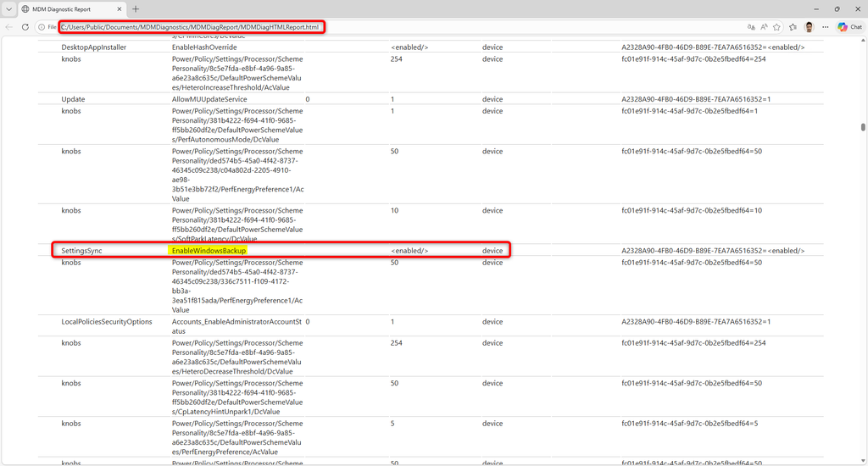Minimize the browser window

coord(816,8)
